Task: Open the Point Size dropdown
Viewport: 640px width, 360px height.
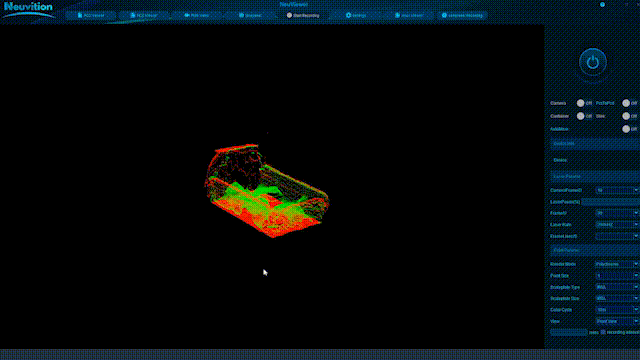Action: pyautogui.click(x=617, y=276)
